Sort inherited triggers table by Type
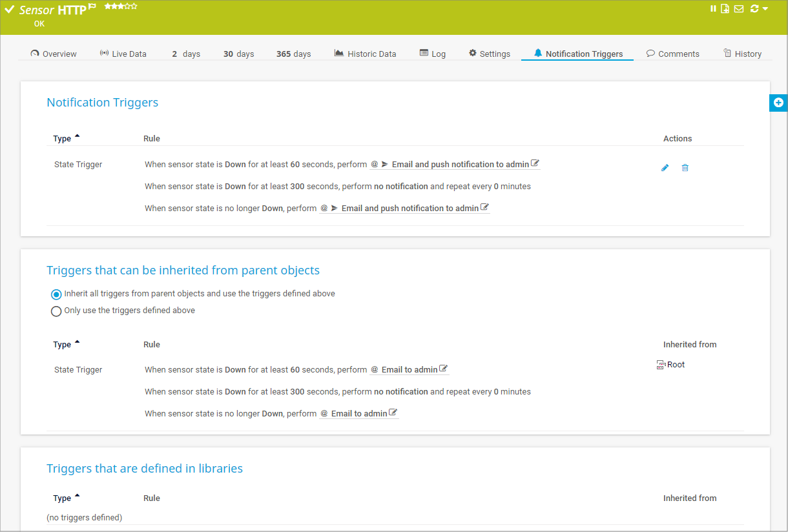This screenshot has height=532, width=788. 62,345
